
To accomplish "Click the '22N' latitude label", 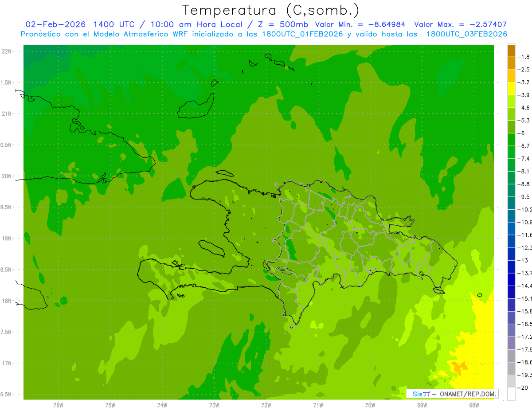I will click(7, 51).
